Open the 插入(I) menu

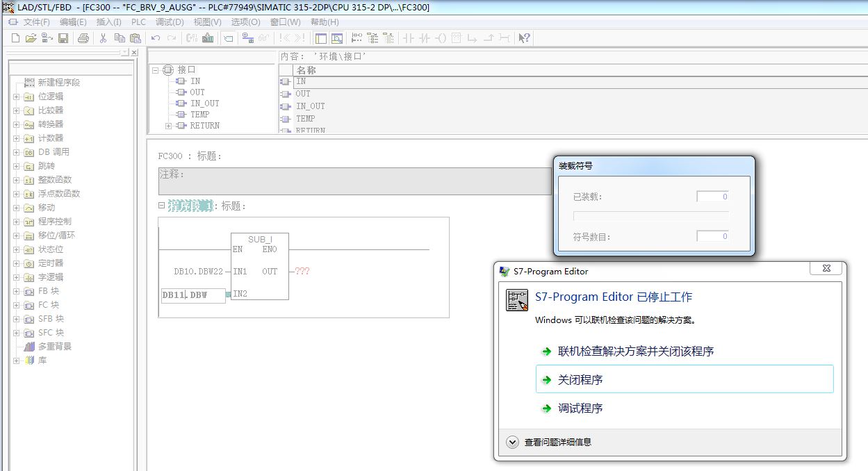108,22
